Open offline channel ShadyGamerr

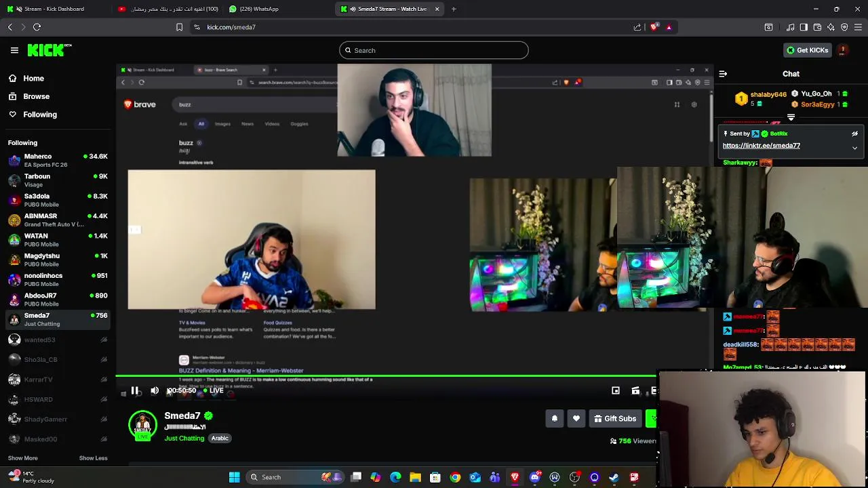pos(58,420)
